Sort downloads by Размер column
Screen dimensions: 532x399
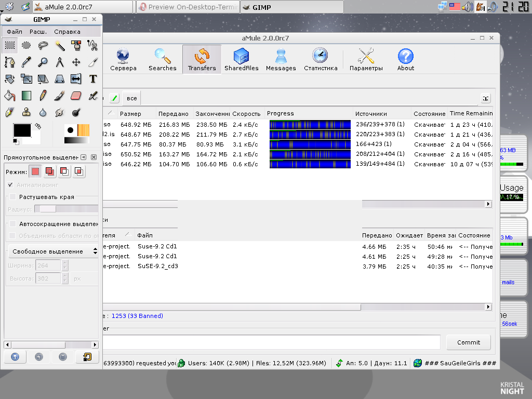pos(137,114)
